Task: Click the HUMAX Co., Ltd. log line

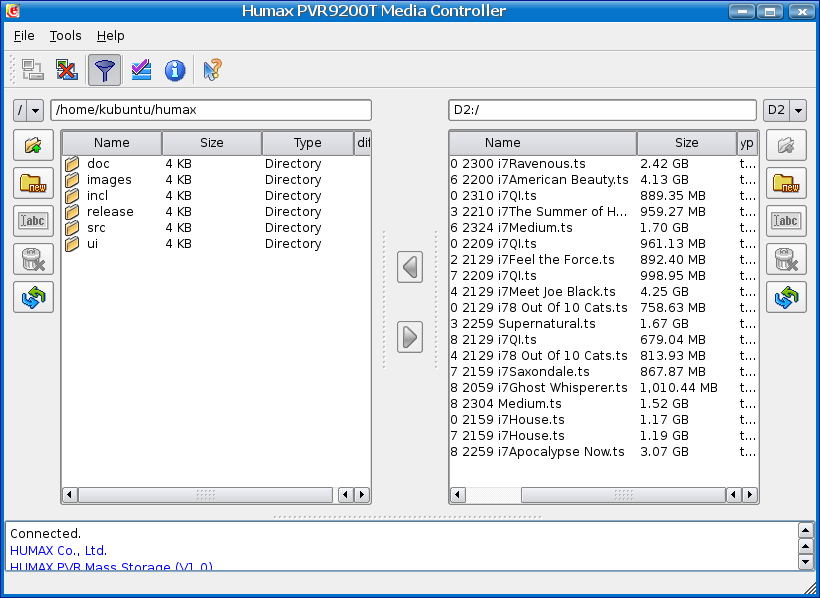Action: [x=59, y=550]
